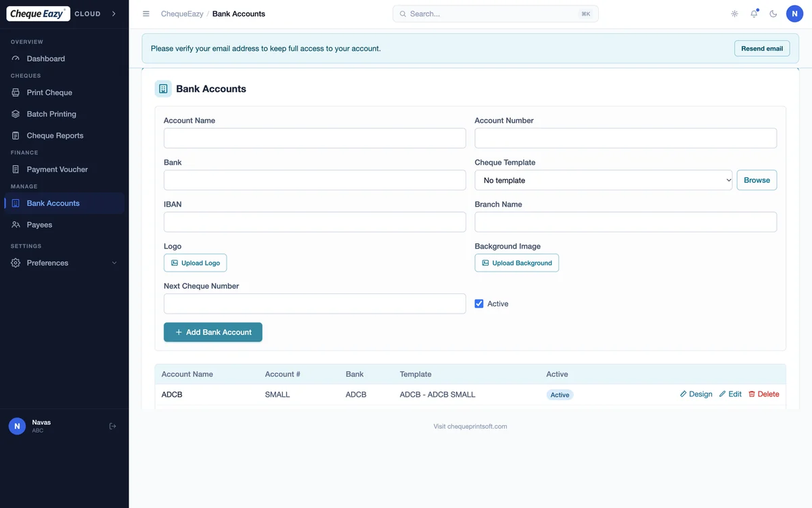
Task: Uncheck the Active checkbox
Action: pos(479,303)
